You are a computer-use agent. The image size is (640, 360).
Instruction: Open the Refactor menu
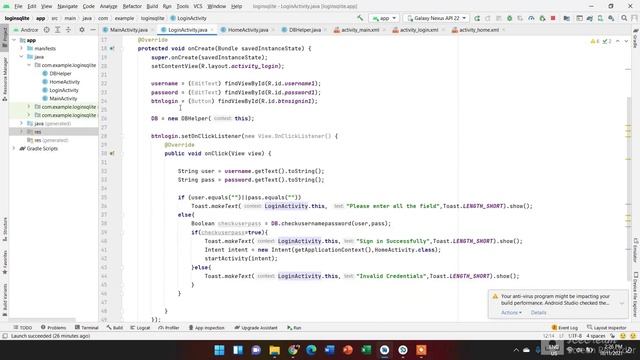(x=132, y=7)
